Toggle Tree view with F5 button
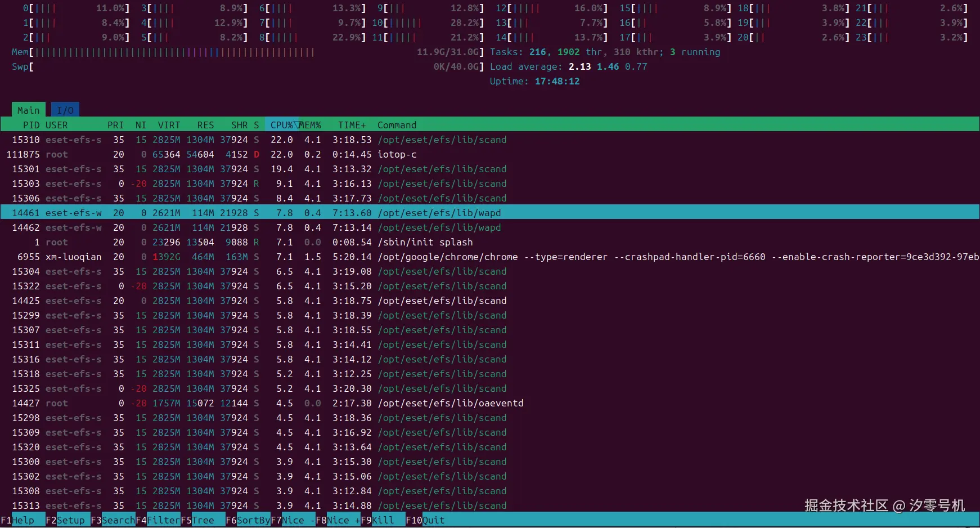Image resolution: width=980 pixels, height=528 pixels. [203, 520]
